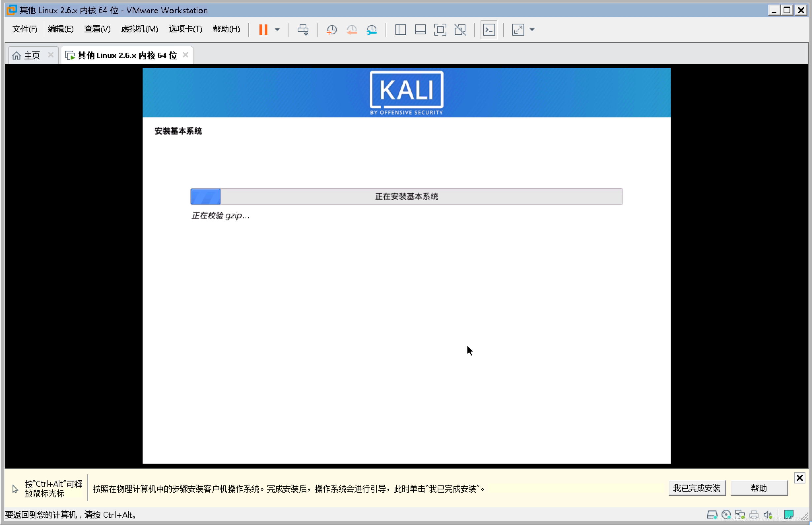Screen dimensions: 812x525
Task: Click the 正在安装基本系统 progress bar
Action: point(406,196)
